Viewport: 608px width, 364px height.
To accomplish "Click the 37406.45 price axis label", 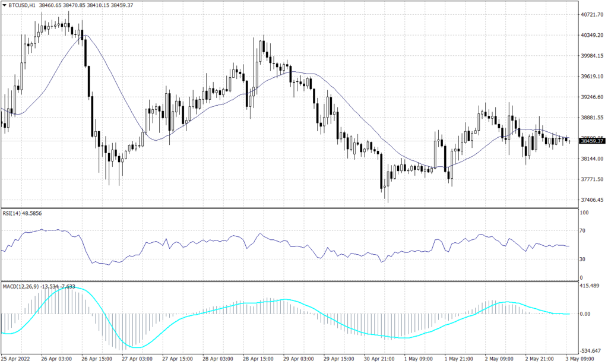I will coord(591,200).
